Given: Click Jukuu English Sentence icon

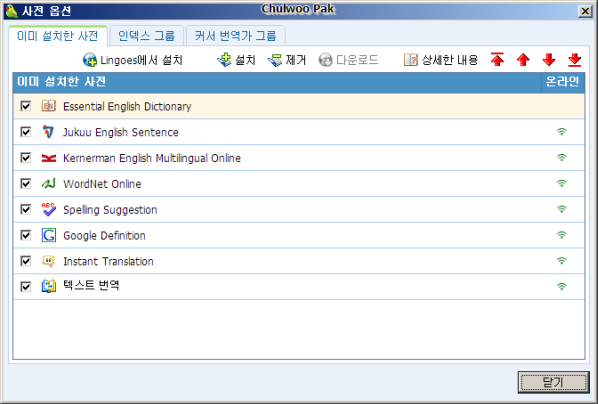Looking at the screenshot, I should coord(48,132).
